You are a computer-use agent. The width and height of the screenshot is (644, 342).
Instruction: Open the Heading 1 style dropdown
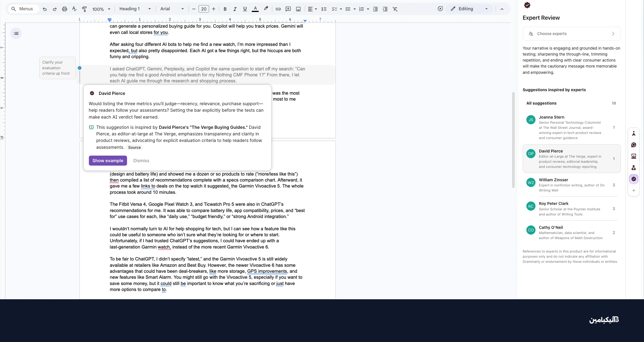135,9
